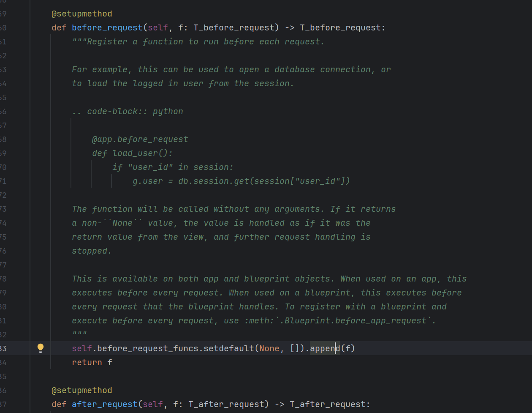Click @app.before_request in the docstring example
The image size is (532, 413).
[140, 139]
